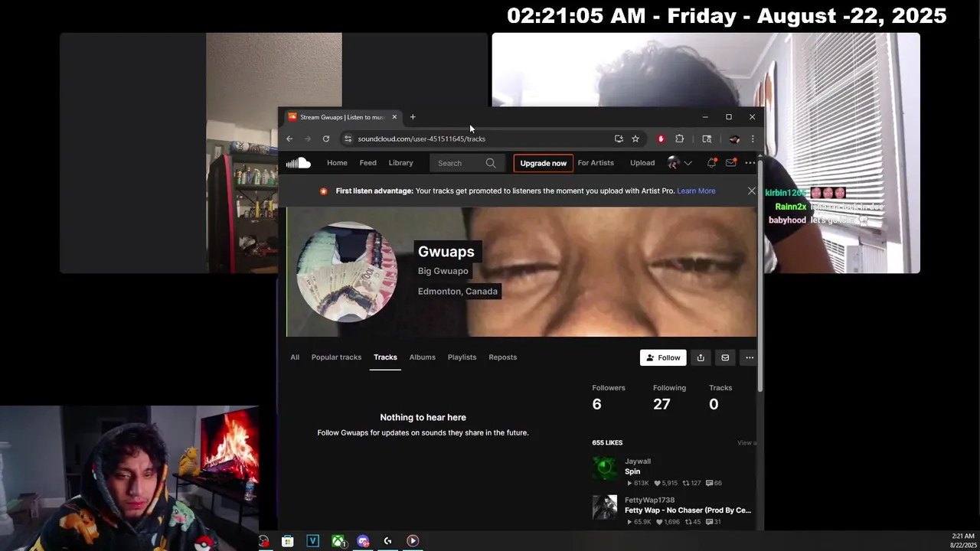Open the For Artists page

point(596,163)
